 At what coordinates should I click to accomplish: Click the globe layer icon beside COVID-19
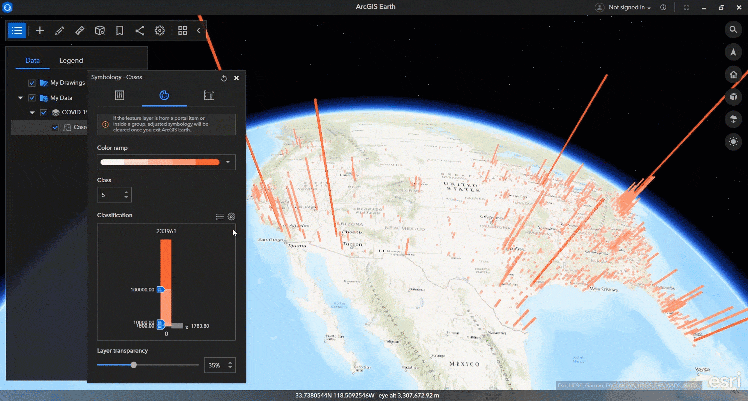click(x=56, y=113)
